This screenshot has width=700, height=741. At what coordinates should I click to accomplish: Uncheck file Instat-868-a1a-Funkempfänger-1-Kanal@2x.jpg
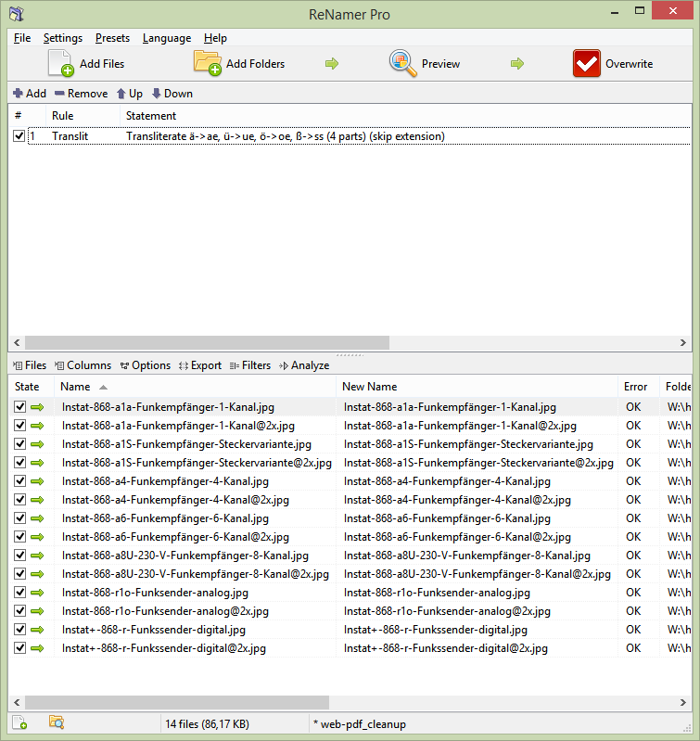pos(19,426)
